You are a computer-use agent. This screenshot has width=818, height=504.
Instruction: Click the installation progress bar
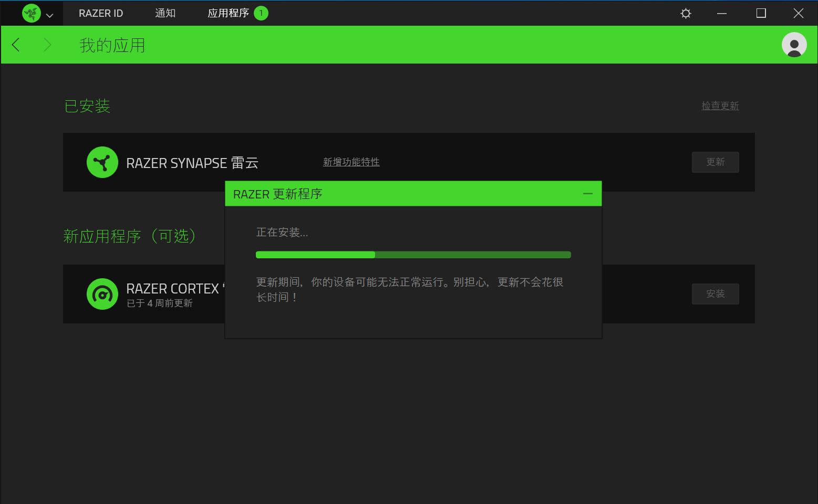tap(413, 255)
